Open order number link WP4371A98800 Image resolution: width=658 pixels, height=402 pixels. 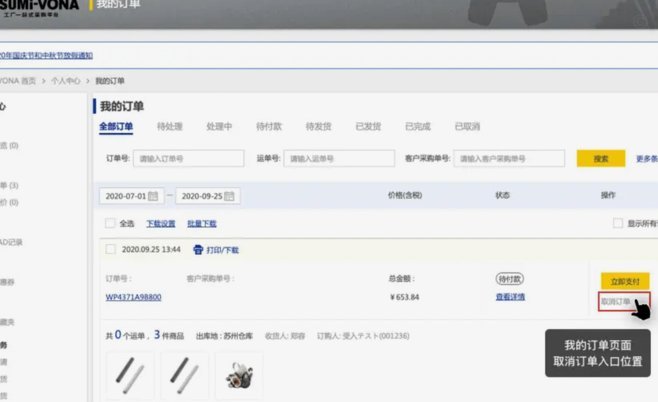coord(133,297)
